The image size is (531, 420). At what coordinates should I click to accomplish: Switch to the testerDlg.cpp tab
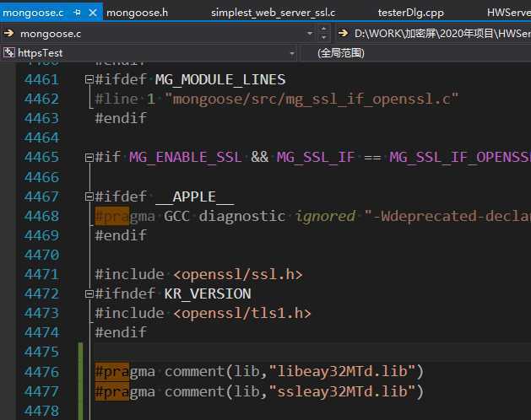(x=411, y=12)
